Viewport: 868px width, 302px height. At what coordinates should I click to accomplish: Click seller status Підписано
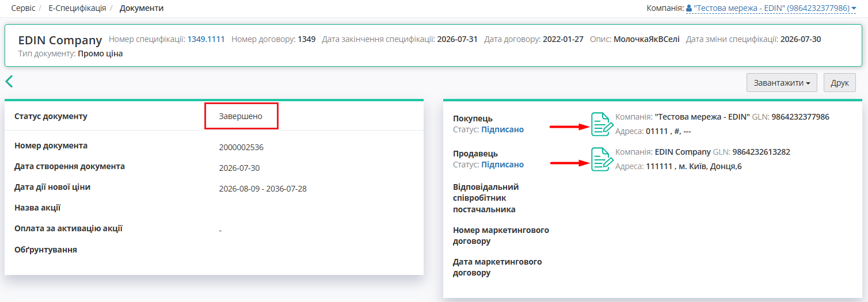coord(502,165)
